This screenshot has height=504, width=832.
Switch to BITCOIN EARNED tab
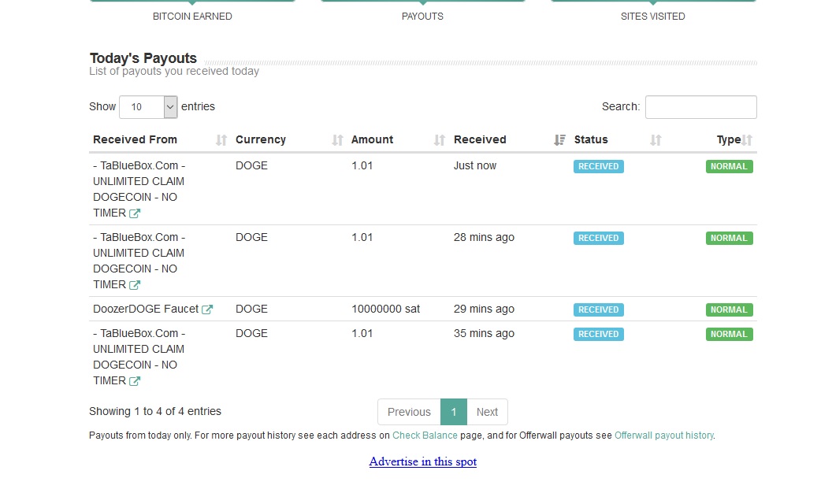pyautogui.click(x=192, y=17)
